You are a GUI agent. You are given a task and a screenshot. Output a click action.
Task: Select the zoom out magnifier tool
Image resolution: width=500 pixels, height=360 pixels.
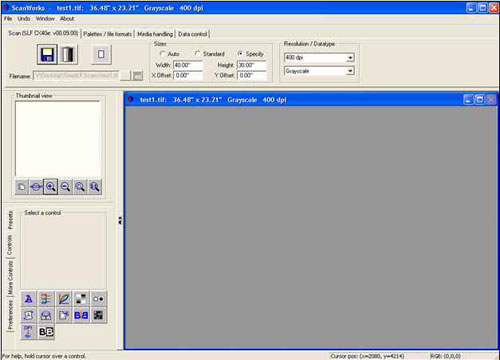pyautogui.click(x=65, y=187)
